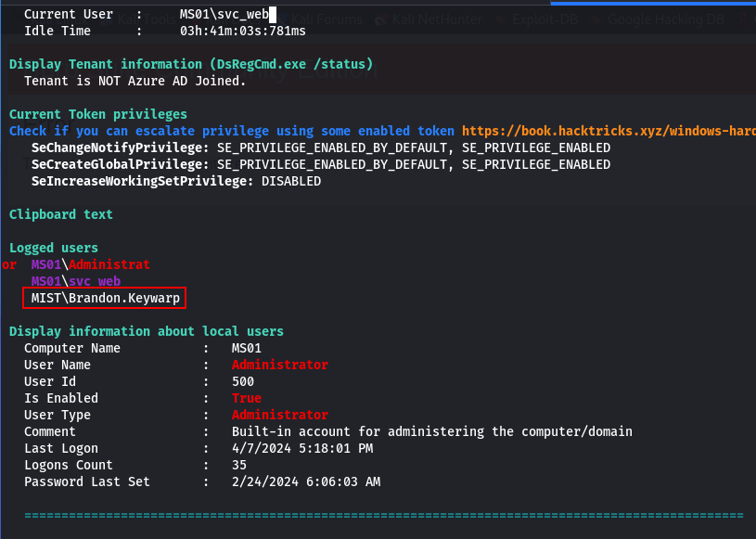Screen dimensions: 756x539
Task: Open the book.hacktricks.xyz link
Action: (x=609, y=131)
